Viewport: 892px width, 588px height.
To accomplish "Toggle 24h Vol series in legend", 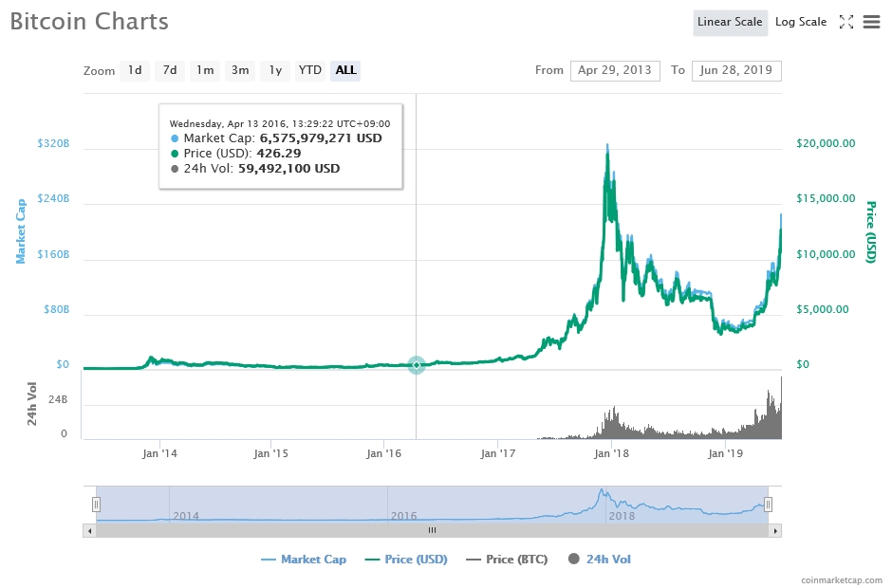I will (599, 560).
